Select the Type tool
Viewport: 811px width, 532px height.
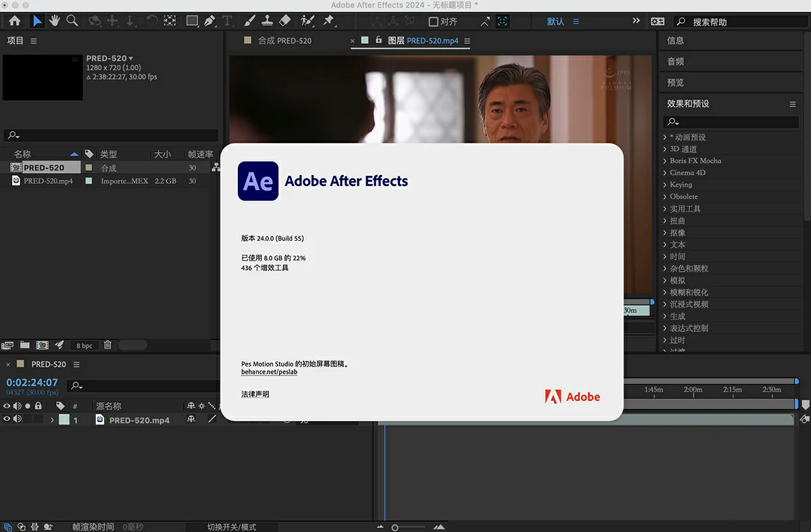click(228, 21)
